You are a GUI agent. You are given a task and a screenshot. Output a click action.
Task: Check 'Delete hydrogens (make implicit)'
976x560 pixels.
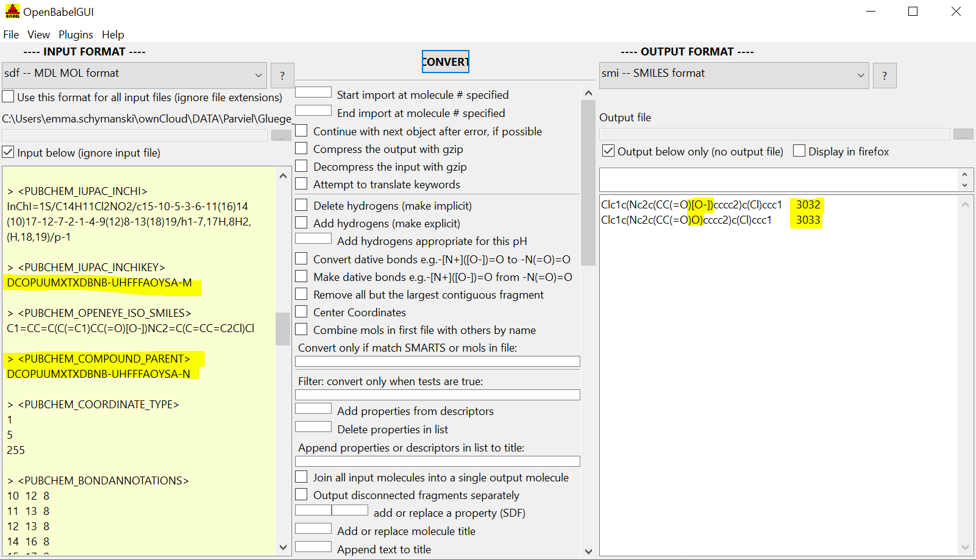[x=301, y=205]
